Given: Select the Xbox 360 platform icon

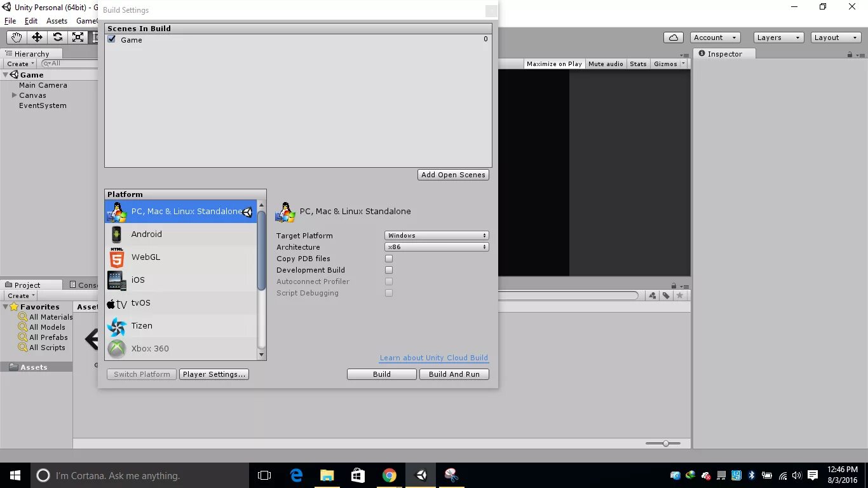Looking at the screenshot, I should (x=117, y=349).
